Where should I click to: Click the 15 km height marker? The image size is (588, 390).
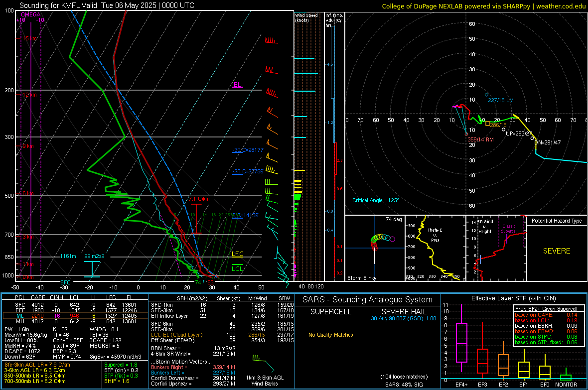click(x=29, y=39)
